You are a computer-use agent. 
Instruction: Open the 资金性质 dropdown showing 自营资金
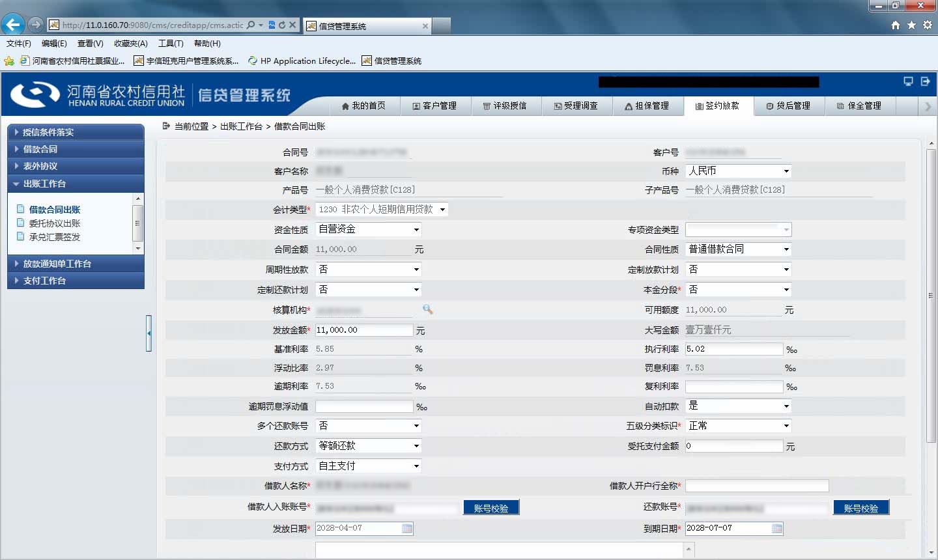[x=369, y=229]
